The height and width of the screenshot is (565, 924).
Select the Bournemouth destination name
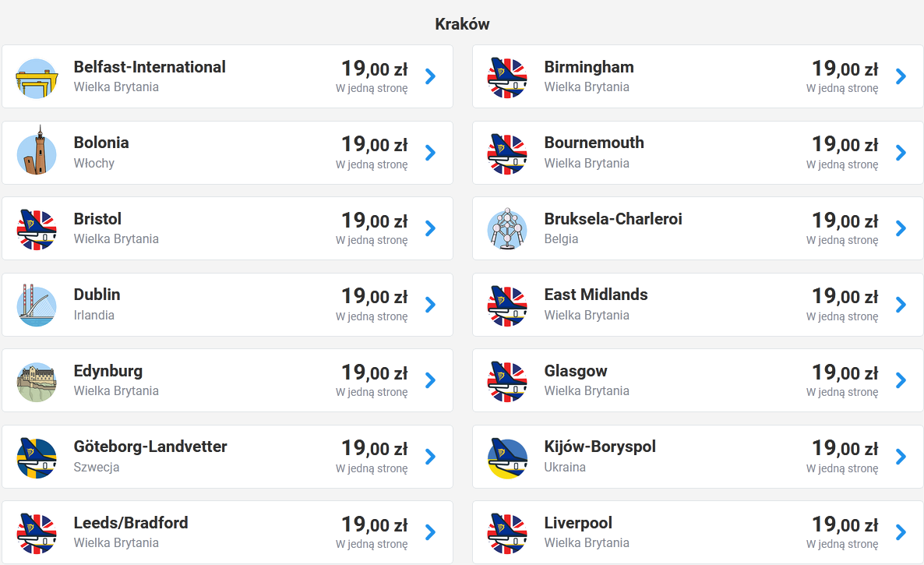[x=594, y=143]
